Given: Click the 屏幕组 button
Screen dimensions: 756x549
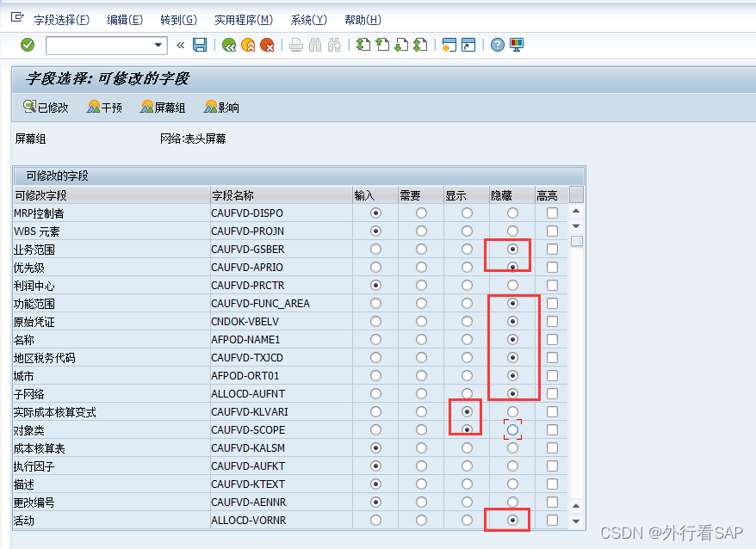Looking at the screenshot, I should (163, 107).
